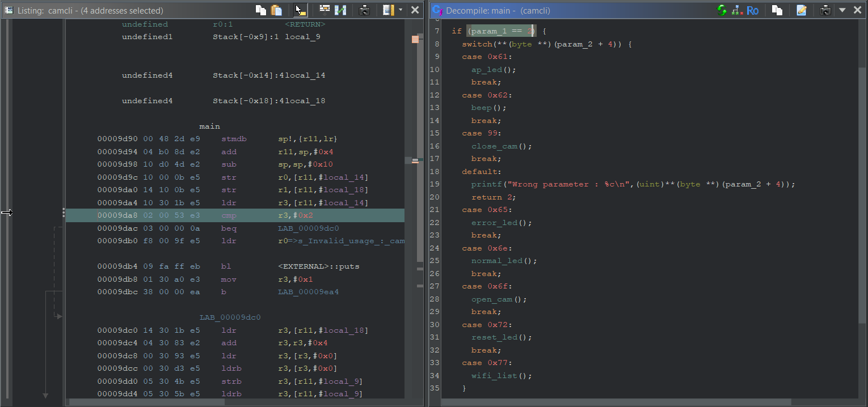The width and height of the screenshot is (868, 407).
Task: Expand the Listing margin options dropdown arrow
Action: [401, 10]
